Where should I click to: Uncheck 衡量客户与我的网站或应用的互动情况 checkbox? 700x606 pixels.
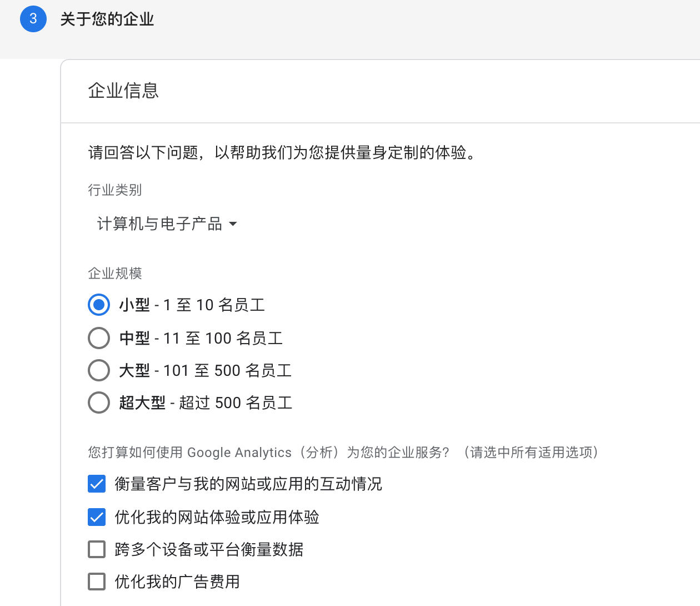97,484
